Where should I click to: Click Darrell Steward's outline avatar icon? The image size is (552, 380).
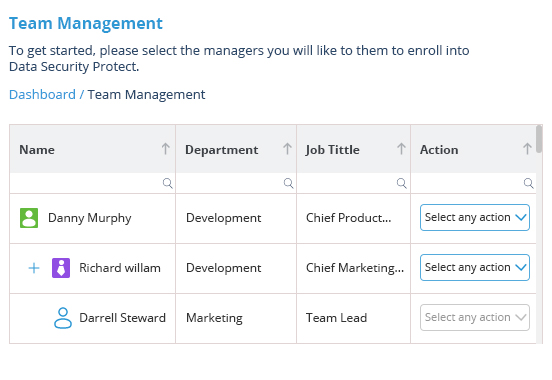click(63, 318)
